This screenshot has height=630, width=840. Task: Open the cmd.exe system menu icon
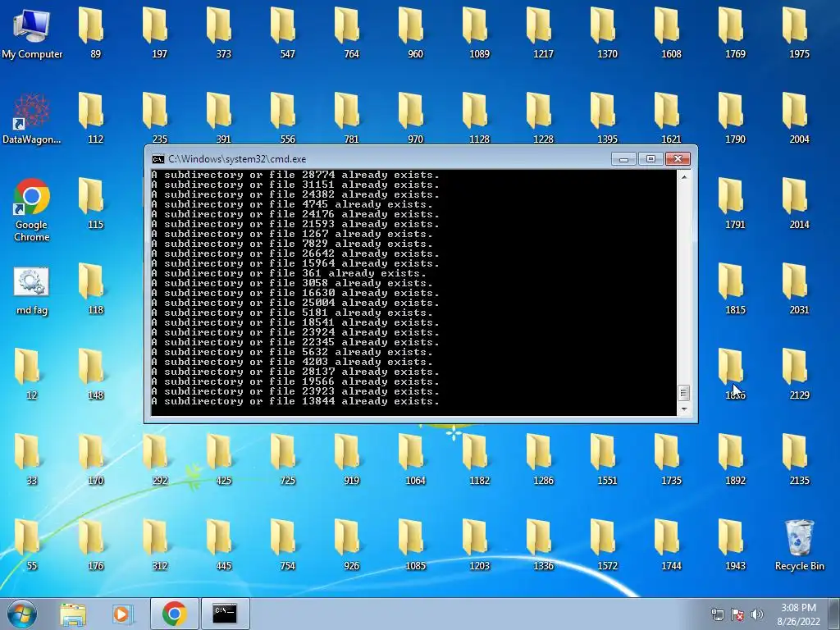pos(158,159)
